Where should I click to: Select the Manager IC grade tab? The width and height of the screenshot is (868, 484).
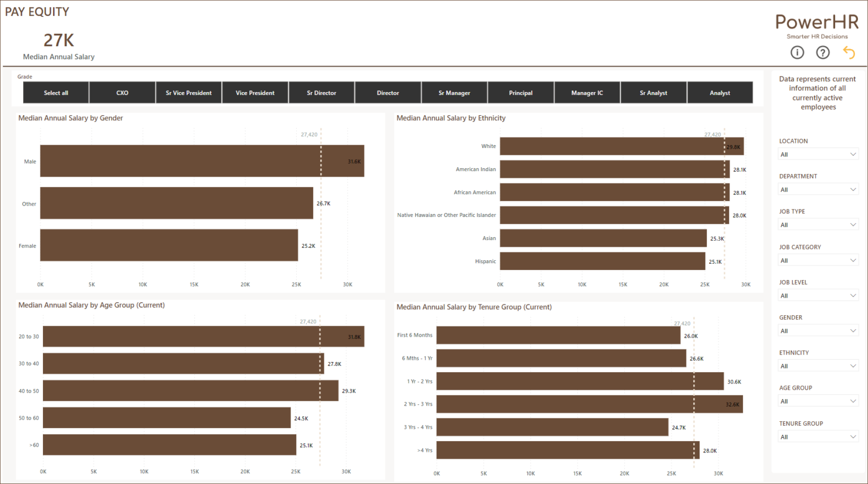[x=587, y=92]
